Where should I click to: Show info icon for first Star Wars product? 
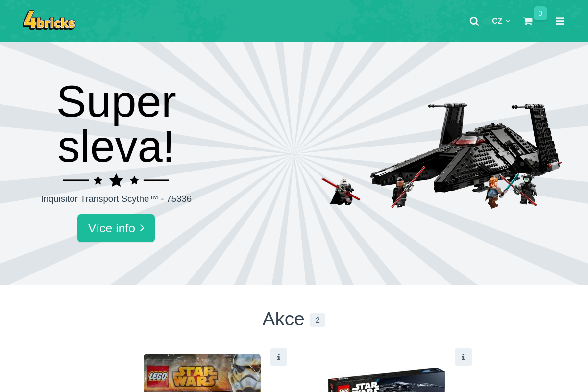[279, 357]
